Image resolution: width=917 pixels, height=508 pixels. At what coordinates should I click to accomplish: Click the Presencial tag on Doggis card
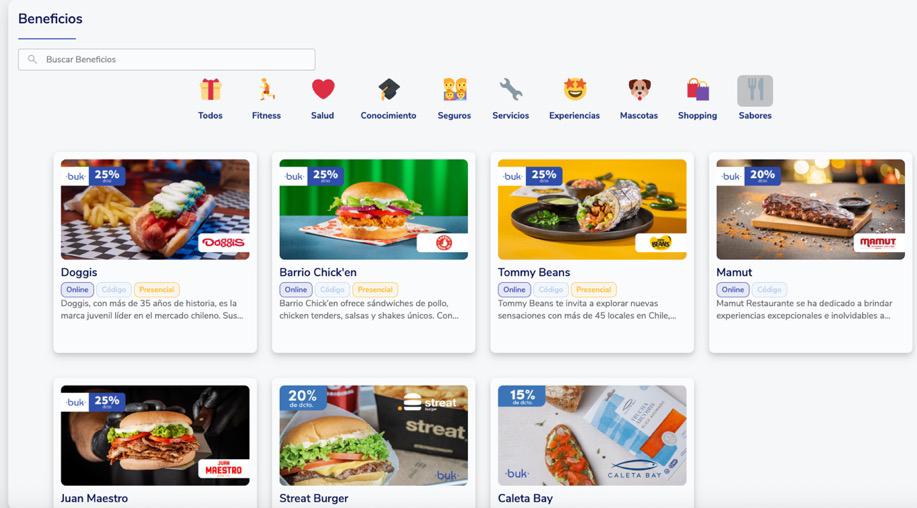157,289
